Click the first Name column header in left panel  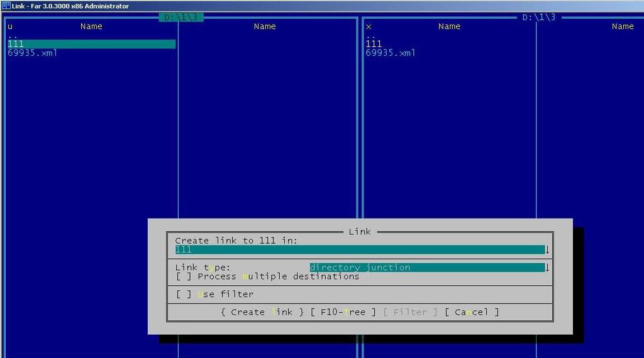pyautogui.click(x=91, y=26)
